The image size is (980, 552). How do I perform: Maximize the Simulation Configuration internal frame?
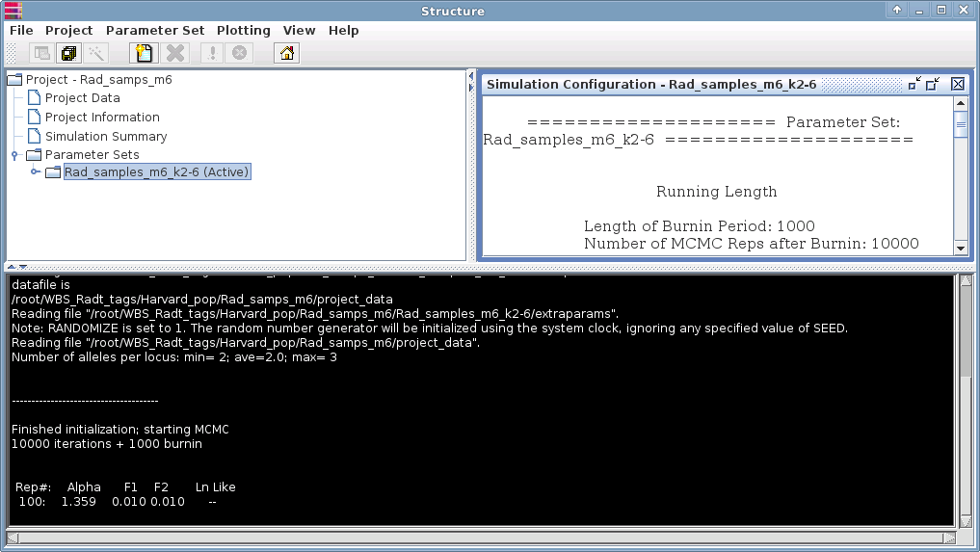[933, 85]
